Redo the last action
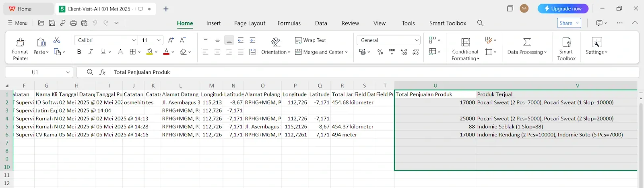 106,23
